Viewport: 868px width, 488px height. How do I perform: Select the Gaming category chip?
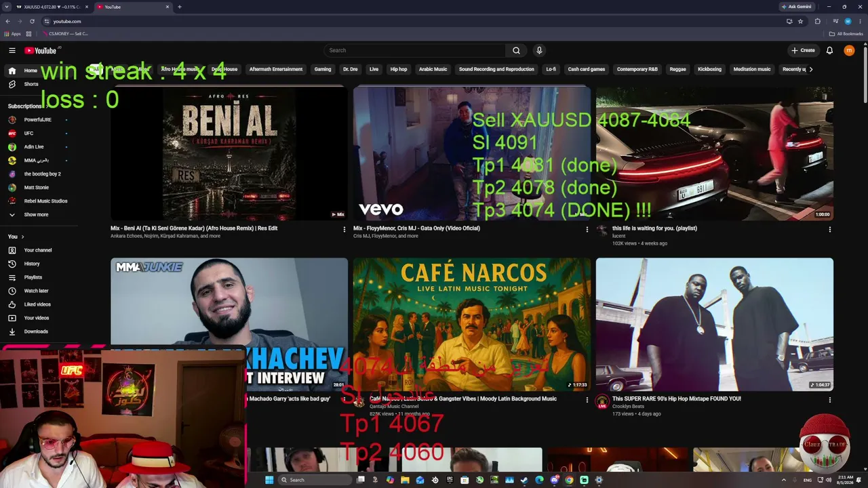point(323,69)
